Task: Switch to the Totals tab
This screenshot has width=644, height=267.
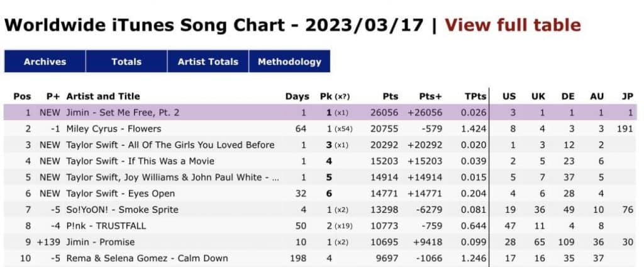Action: pos(126,62)
